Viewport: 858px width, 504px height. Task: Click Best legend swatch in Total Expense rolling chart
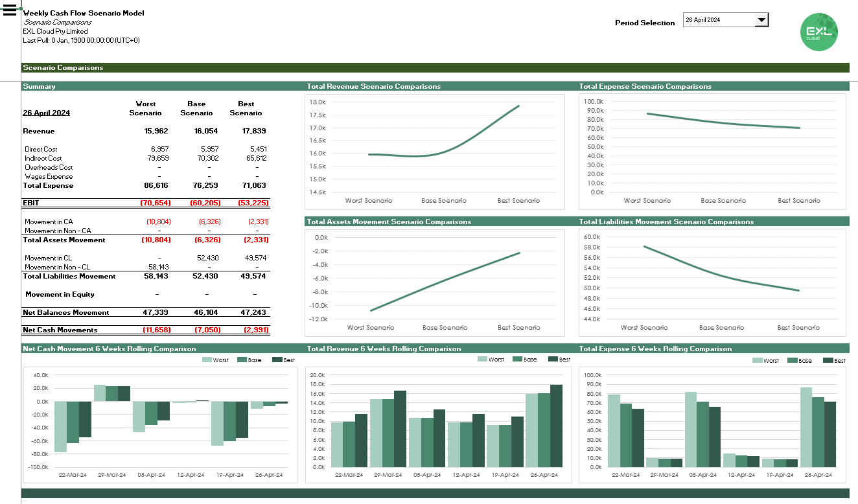(x=828, y=360)
